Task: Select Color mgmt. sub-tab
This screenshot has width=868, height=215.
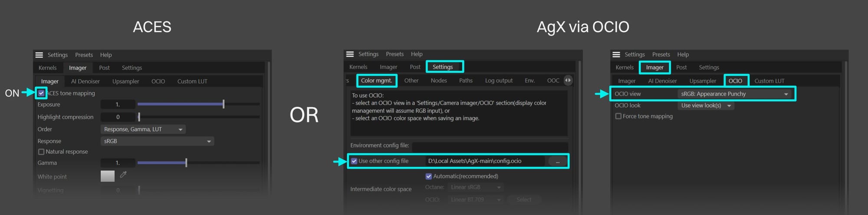Action: [376, 80]
